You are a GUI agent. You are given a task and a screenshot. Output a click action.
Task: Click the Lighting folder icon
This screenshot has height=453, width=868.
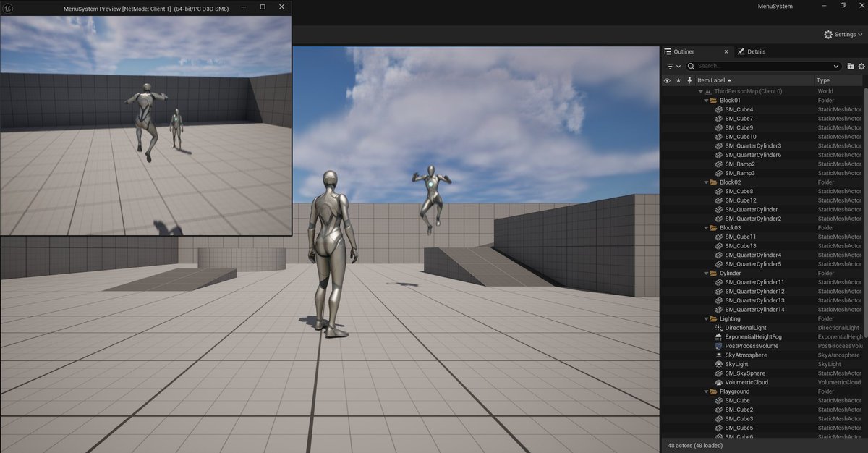[x=713, y=318]
